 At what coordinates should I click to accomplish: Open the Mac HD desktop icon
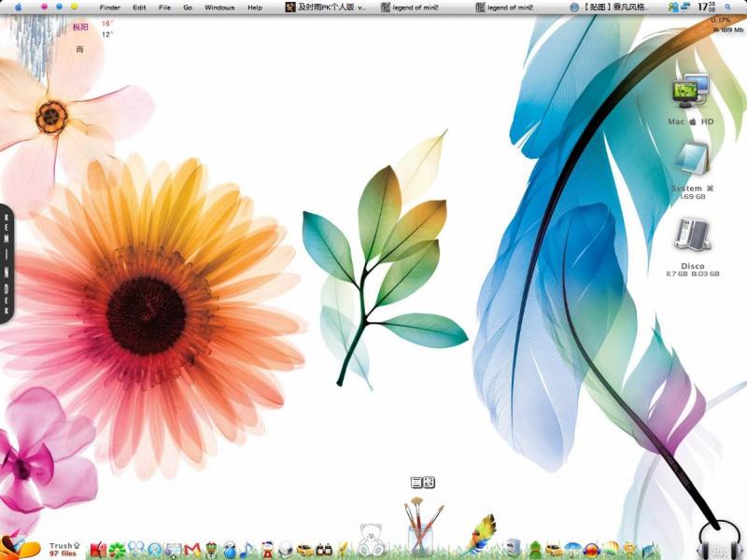[691, 93]
